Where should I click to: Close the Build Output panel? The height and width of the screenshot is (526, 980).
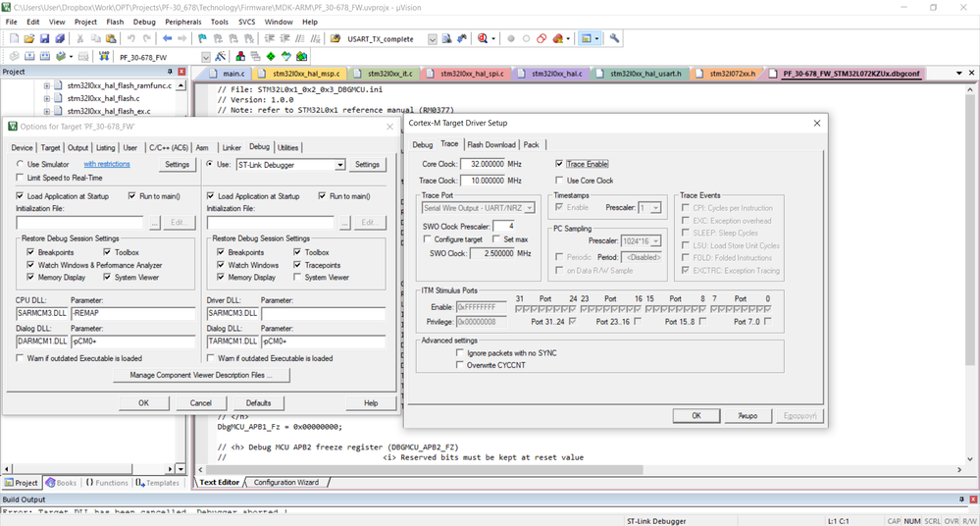coord(973,500)
